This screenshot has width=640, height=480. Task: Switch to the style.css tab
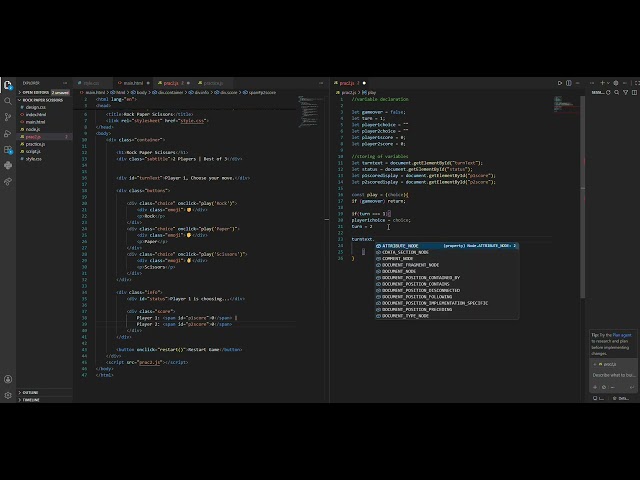coord(91,83)
